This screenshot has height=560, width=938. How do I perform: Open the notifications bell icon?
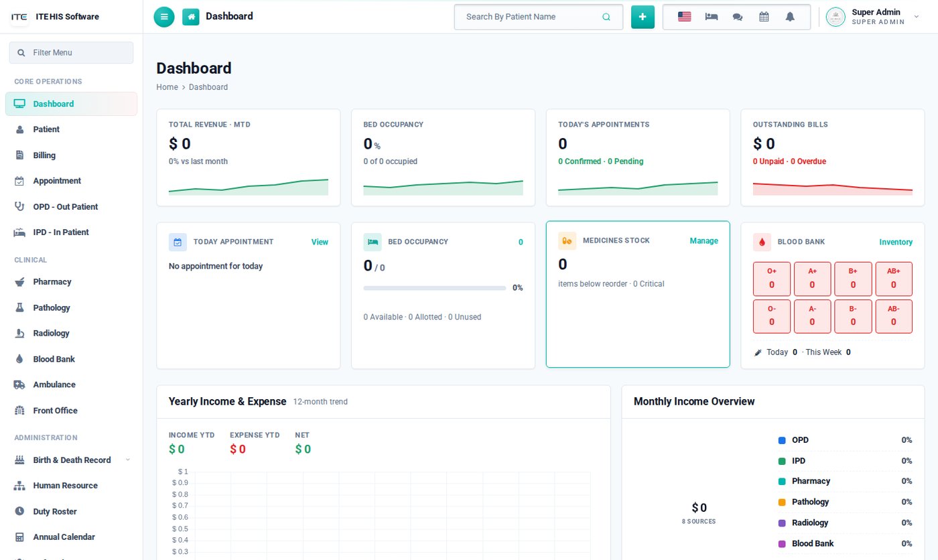coord(790,17)
